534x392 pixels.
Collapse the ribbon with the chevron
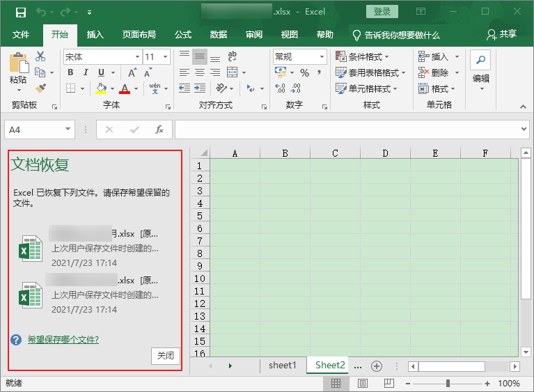click(523, 107)
